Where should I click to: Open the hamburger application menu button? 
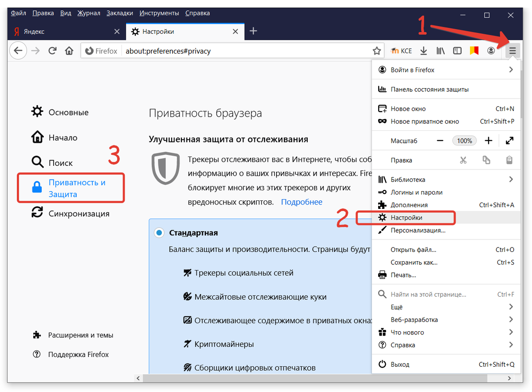(512, 51)
